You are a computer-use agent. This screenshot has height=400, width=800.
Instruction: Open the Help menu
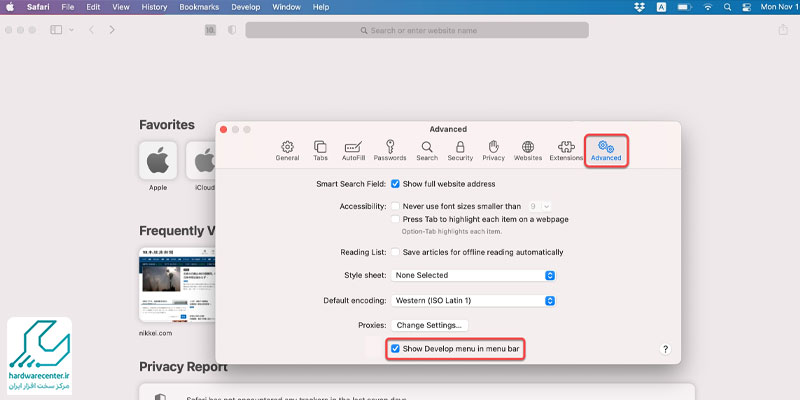(320, 7)
